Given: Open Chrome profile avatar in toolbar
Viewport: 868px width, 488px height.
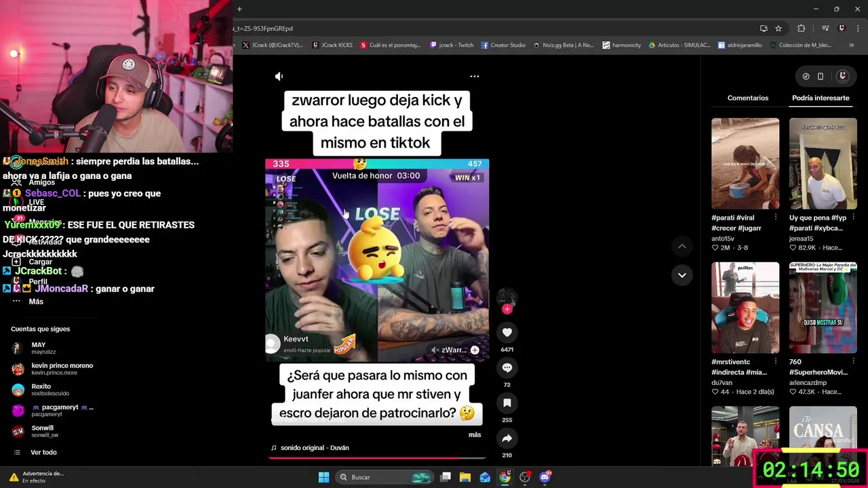Looking at the screenshot, I should pyautogui.click(x=842, y=28).
